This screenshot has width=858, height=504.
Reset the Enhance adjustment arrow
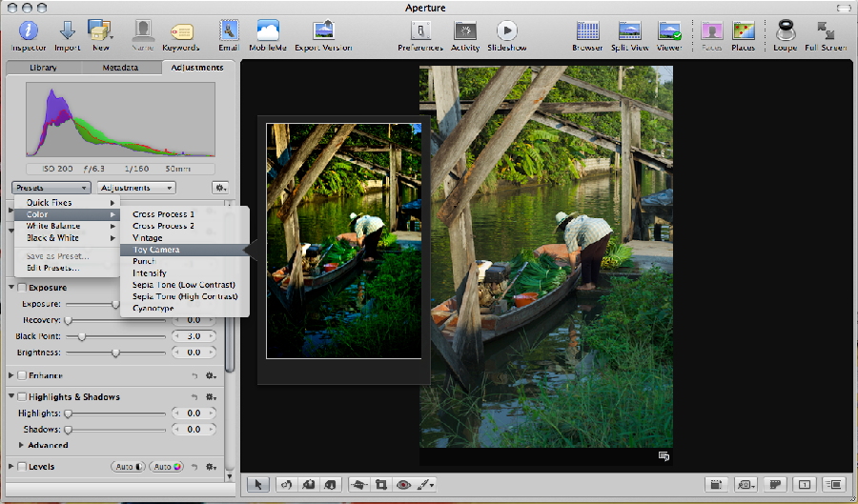pos(194,375)
